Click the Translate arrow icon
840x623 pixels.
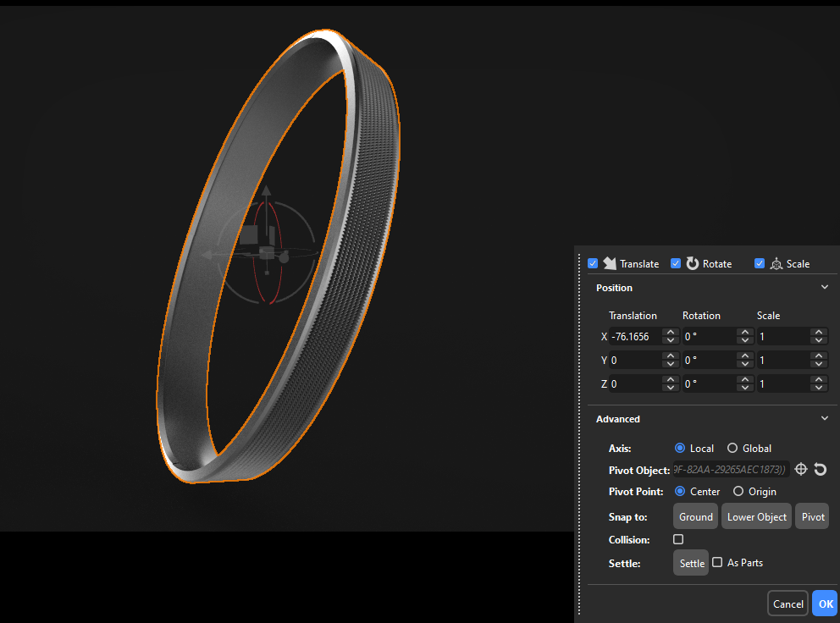click(610, 263)
